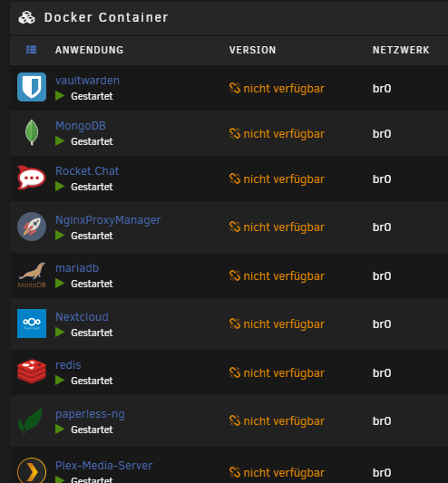Open the Rocket.Chat speech bubble icon
Screen dimensions: 448x483
(x=32, y=178)
